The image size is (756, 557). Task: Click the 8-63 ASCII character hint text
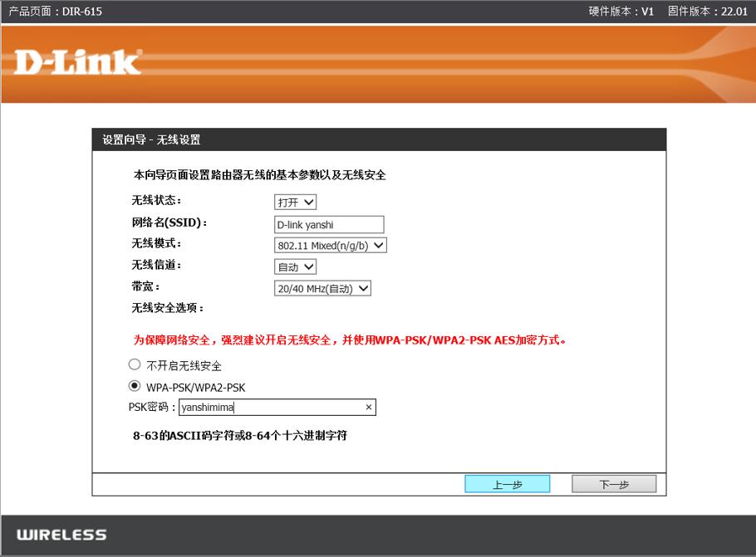click(x=240, y=436)
